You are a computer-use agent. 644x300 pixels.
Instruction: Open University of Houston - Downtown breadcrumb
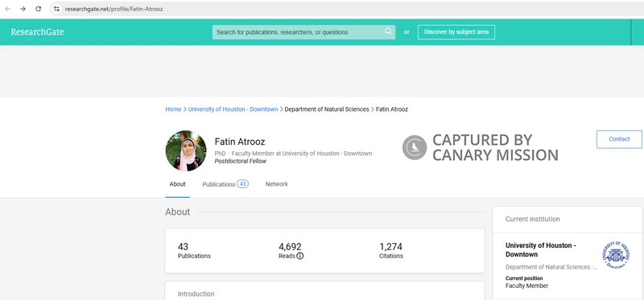(233, 109)
